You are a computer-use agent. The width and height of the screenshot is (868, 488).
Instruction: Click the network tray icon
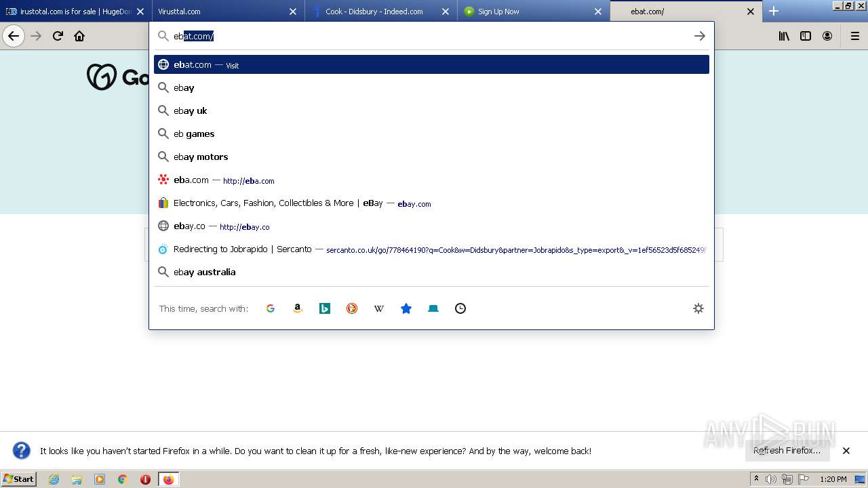tap(787, 479)
